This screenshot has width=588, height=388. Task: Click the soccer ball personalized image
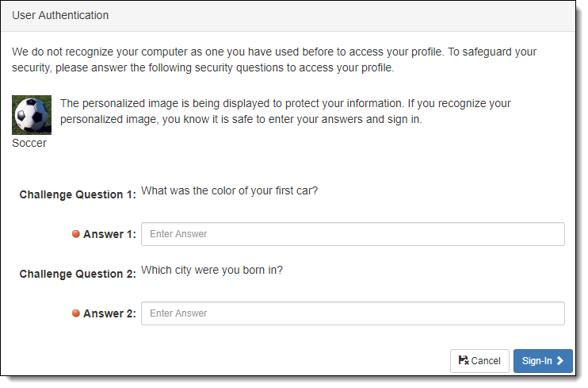point(32,115)
